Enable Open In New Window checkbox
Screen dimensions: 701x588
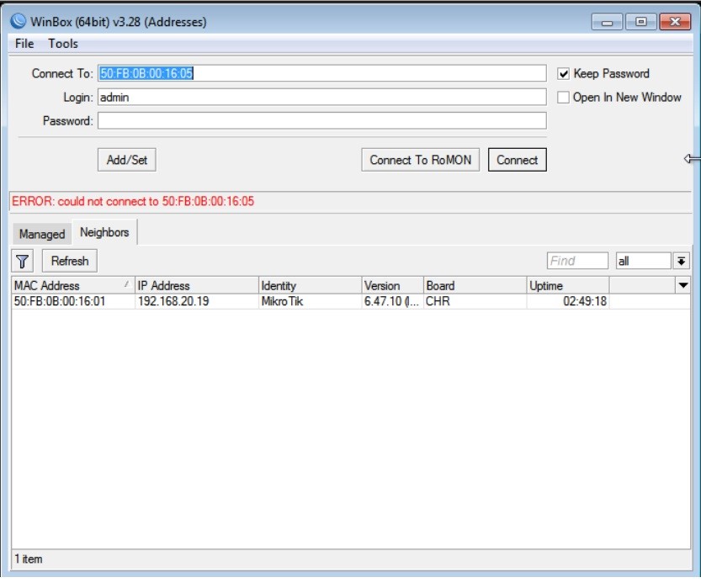pos(563,98)
